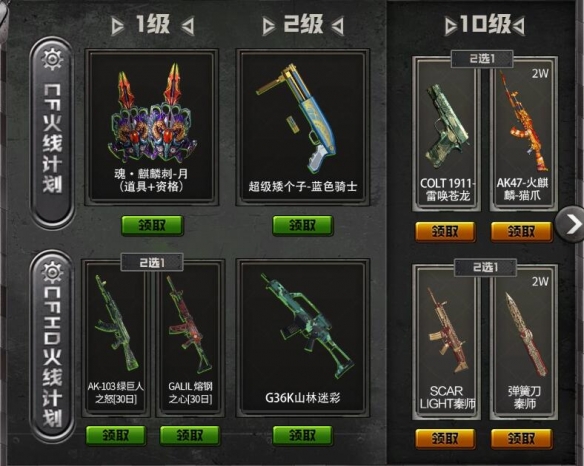584x466 pixels.
Task: Claim GALIL 熔钢之心 with 领取 button
Action: point(190,435)
